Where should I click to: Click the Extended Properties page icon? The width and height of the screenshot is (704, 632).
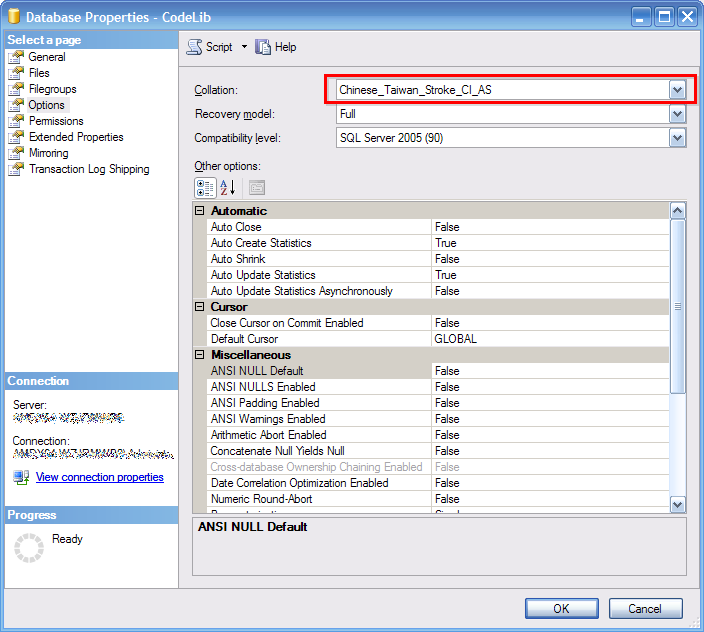click(16, 137)
